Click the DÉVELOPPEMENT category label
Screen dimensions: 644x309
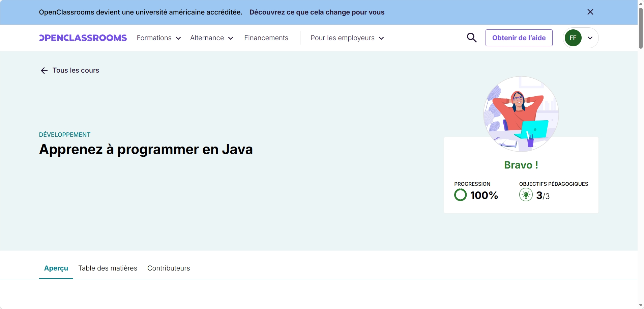point(65,135)
